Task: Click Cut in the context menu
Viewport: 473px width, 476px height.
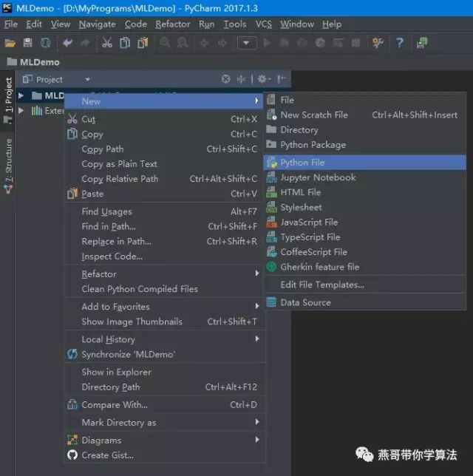Action: [164, 119]
